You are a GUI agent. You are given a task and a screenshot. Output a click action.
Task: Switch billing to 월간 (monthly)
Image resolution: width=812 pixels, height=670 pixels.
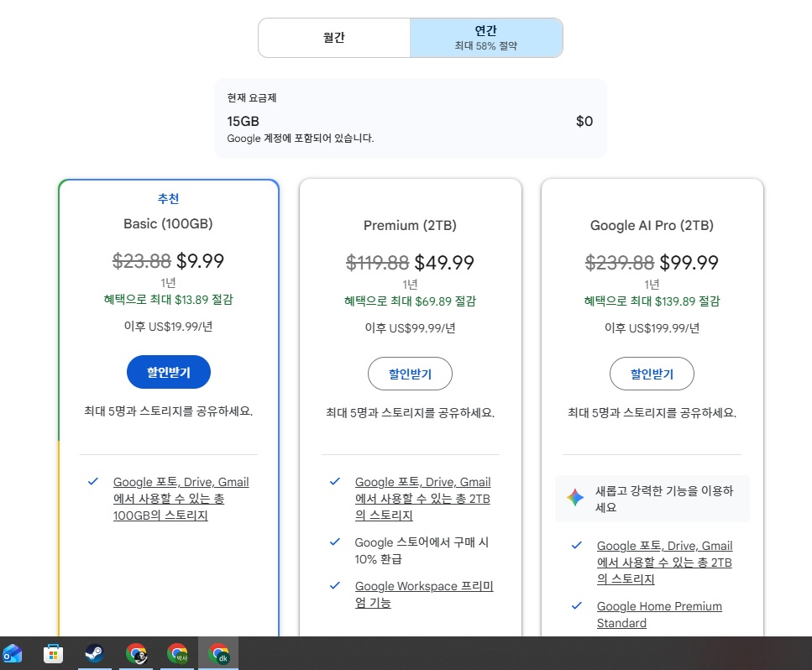coord(334,38)
